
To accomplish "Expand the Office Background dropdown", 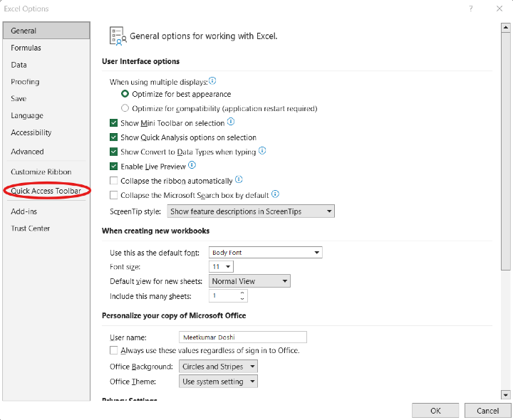I will [x=218, y=367].
